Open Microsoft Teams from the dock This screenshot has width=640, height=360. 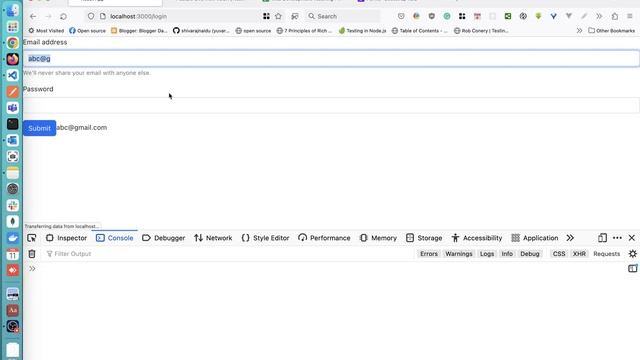(x=13, y=108)
